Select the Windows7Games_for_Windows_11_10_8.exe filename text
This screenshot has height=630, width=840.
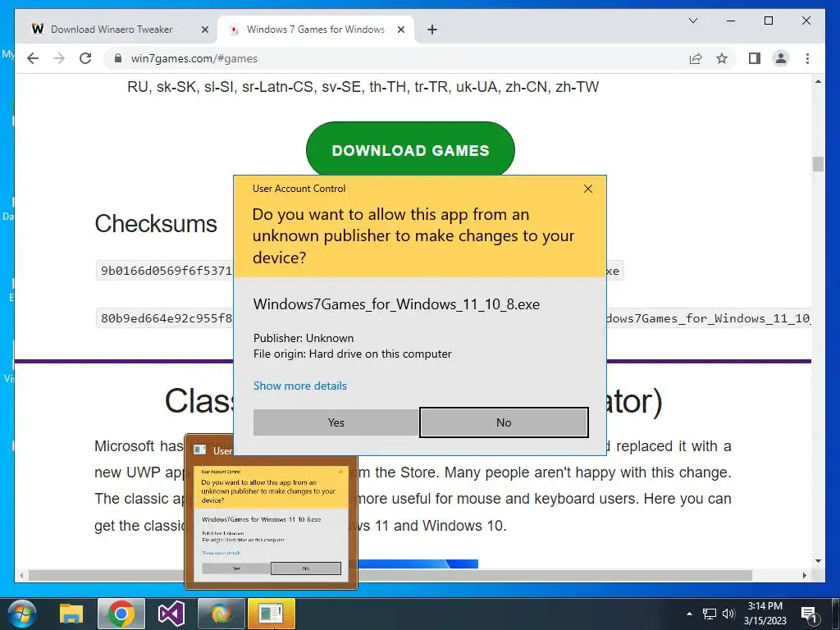tap(396, 304)
